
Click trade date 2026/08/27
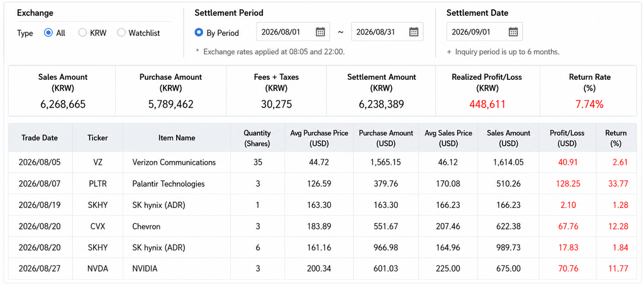click(x=40, y=269)
